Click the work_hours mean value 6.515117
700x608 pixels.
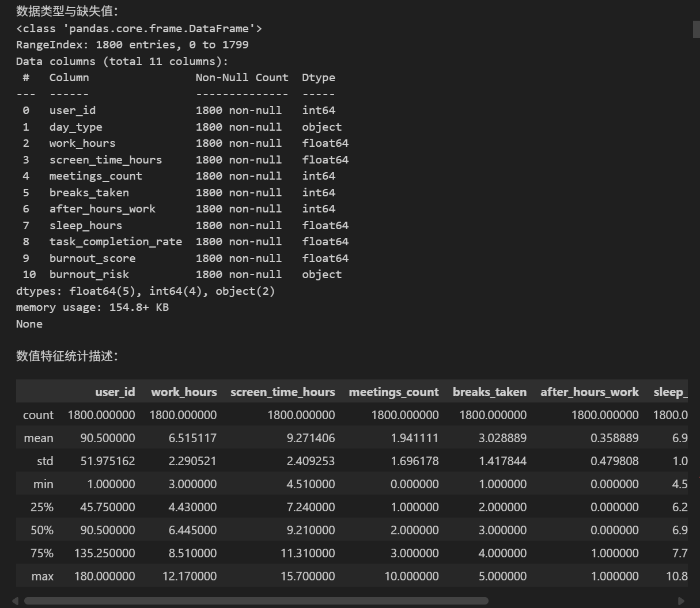click(x=192, y=438)
